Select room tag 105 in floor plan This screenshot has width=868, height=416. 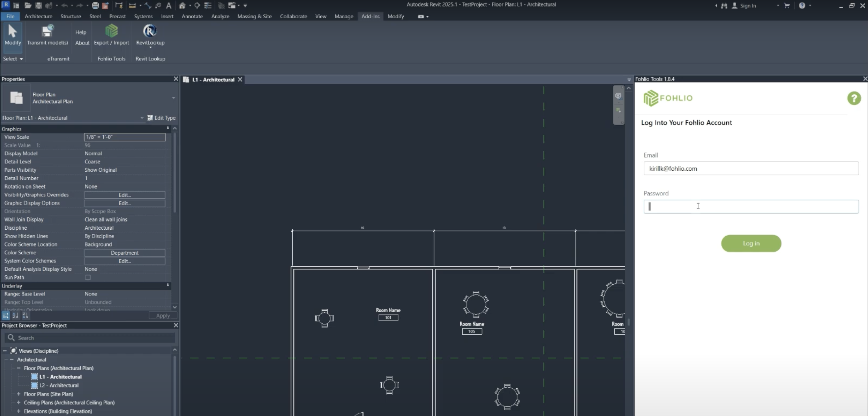point(472,332)
